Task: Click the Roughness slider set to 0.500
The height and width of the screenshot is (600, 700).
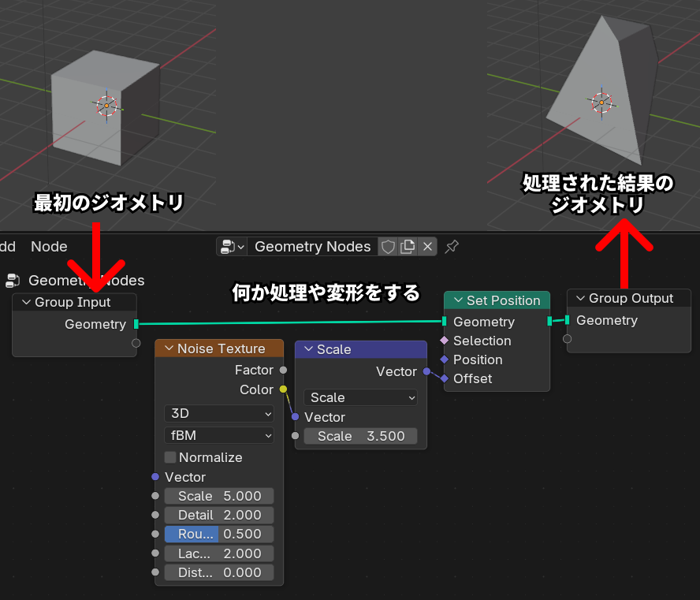Action: pyautogui.click(x=218, y=534)
